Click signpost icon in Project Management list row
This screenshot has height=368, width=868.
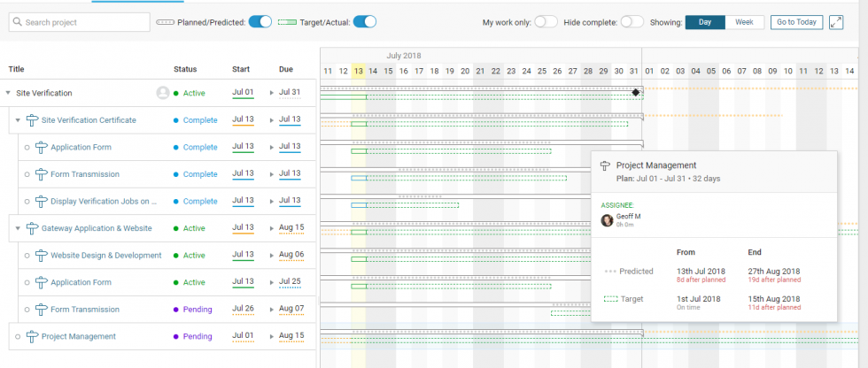(x=32, y=336)
